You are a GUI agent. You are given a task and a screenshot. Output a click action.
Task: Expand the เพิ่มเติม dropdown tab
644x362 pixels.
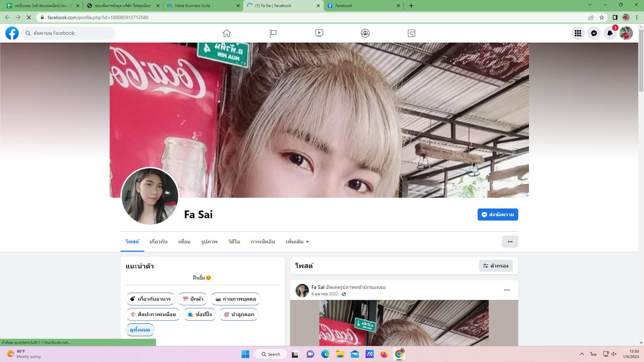[x=297, y=242]
